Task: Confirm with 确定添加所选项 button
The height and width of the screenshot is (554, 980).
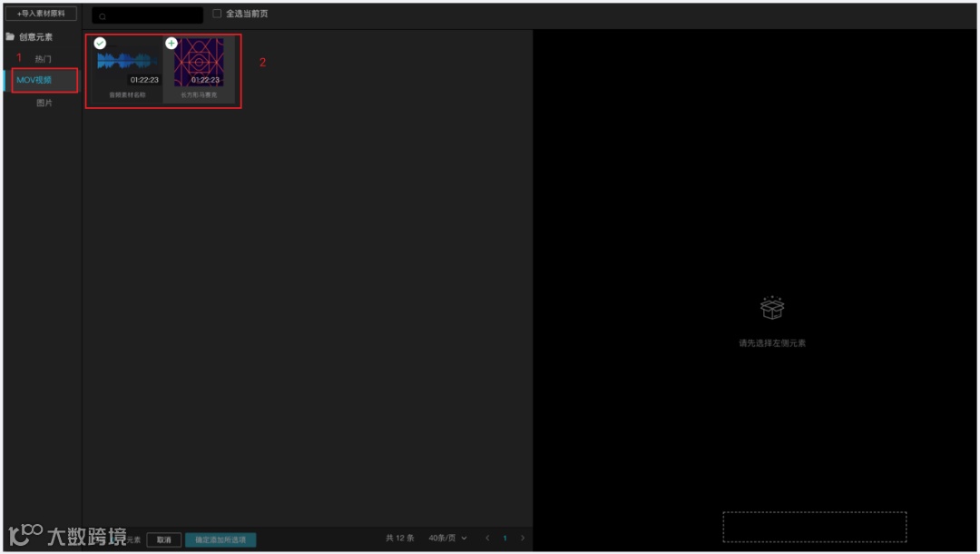Action: point(220,539)
